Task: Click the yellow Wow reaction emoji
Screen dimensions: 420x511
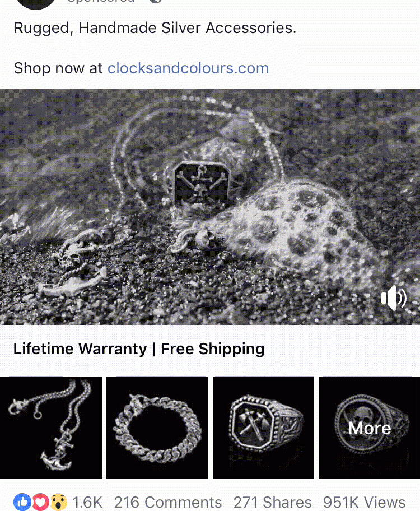Action: [x=58, y=502]
